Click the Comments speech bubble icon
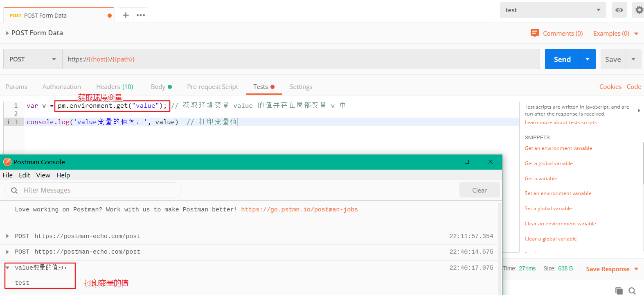This screenshot has height=295, width=644. 534,33
